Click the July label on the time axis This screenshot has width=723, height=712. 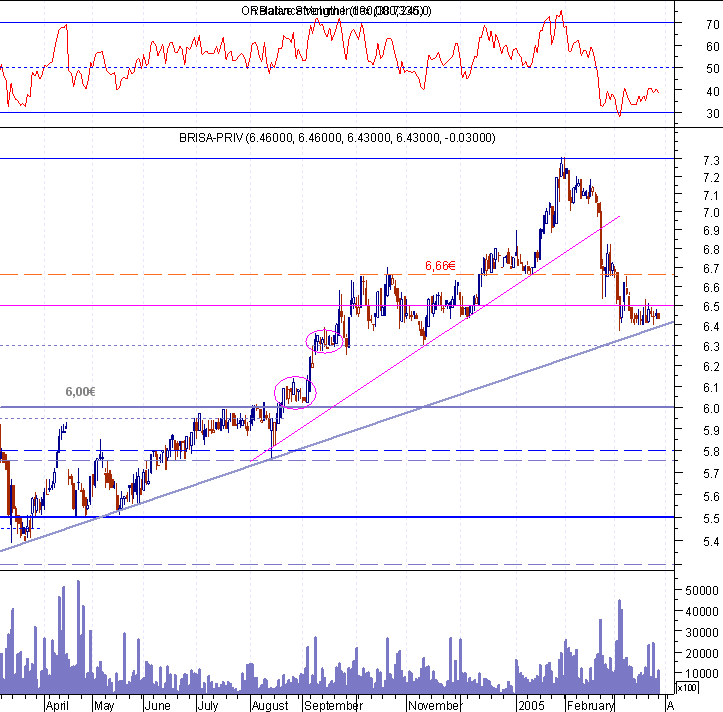coord(207,706)
